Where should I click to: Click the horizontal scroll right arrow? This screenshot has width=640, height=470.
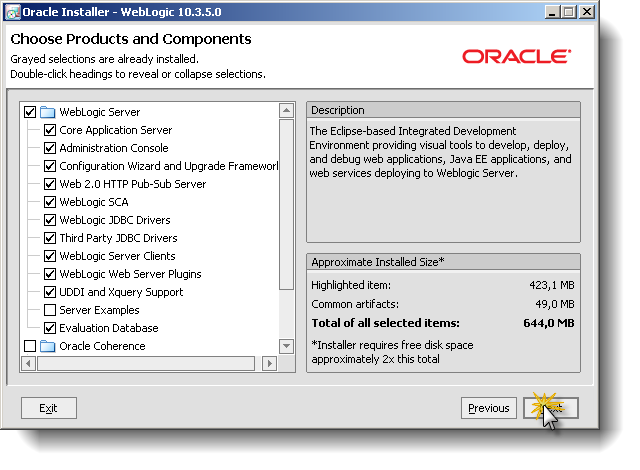tap(269, 363)
